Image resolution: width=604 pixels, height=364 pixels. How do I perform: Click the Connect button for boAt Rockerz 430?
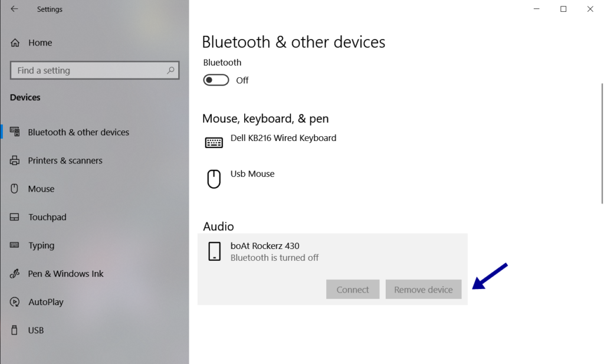[352, 289]
